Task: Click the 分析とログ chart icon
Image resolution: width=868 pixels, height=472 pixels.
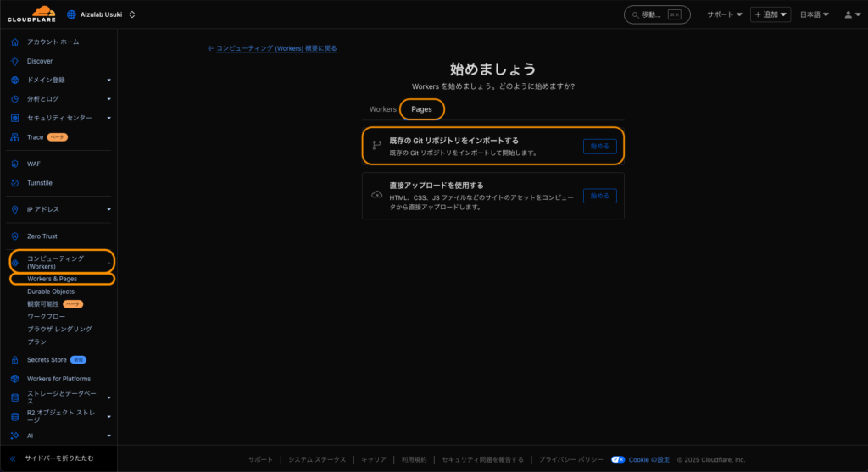Action: 15,99
